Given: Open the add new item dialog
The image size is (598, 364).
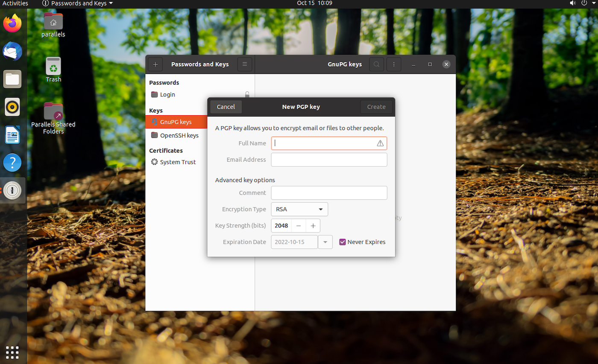Looking at the screenshot, I should (x=155, y=64).
